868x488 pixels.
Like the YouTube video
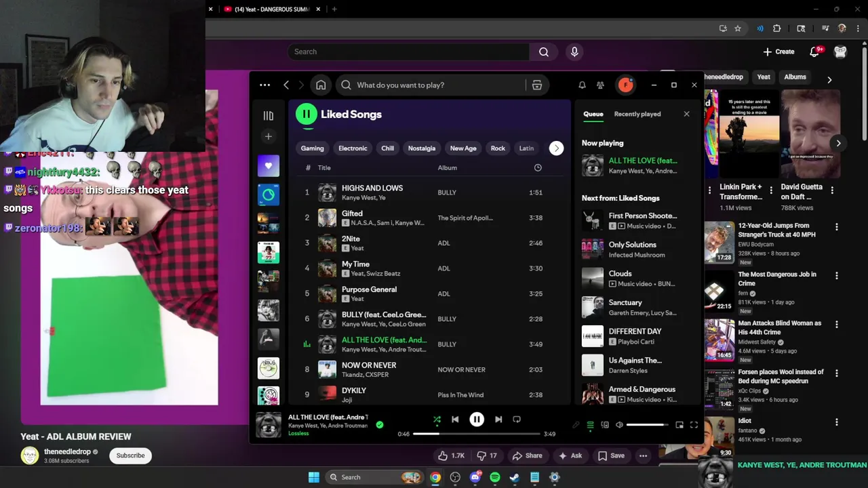tap(450, 455)
